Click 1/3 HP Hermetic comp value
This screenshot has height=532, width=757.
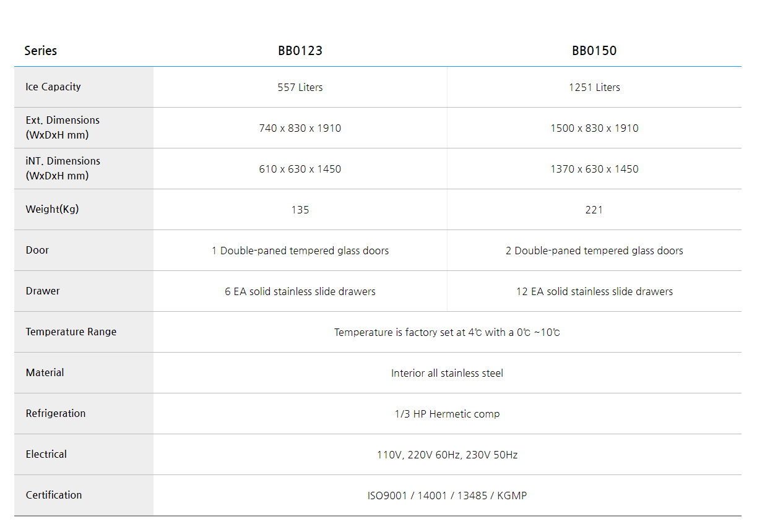point(447,414)
